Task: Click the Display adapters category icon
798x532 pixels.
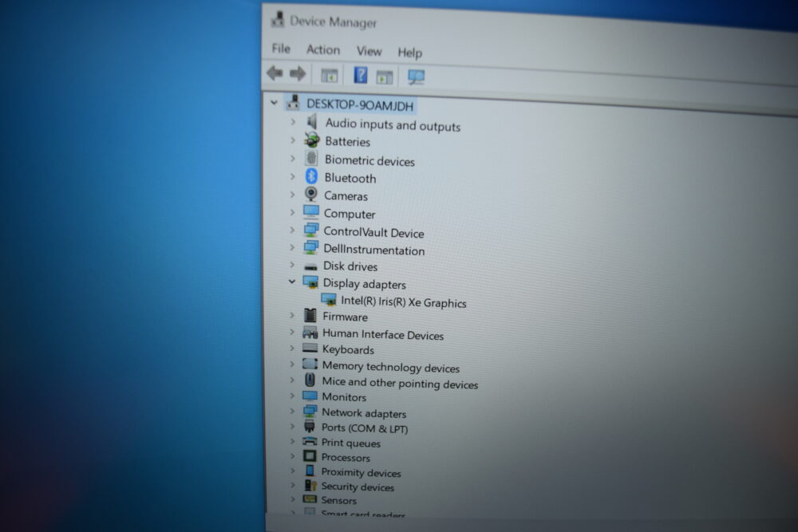Action: click(310, 282)
